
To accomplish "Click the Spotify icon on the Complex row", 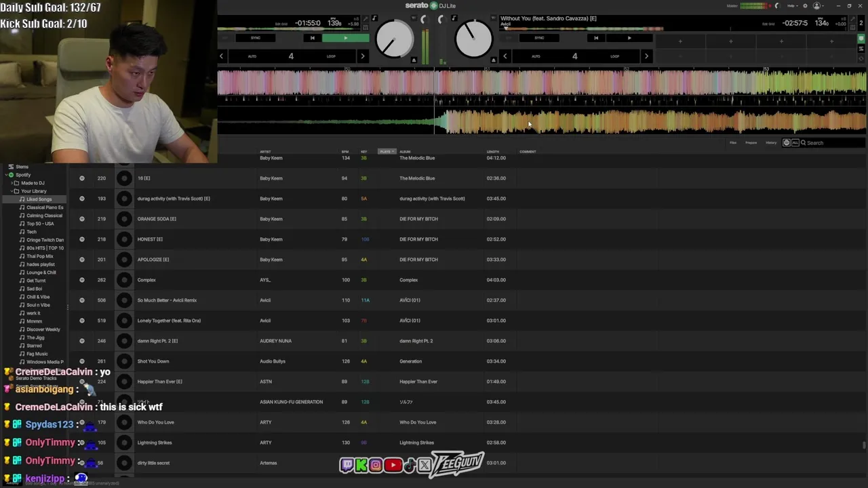I will [82, 280].
